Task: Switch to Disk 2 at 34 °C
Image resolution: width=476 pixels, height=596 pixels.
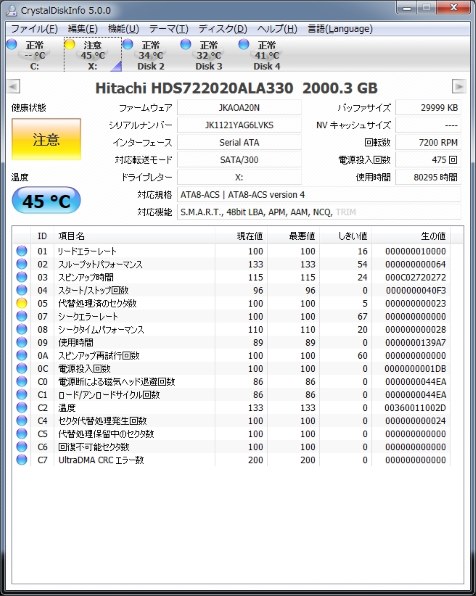Action: 151,55
